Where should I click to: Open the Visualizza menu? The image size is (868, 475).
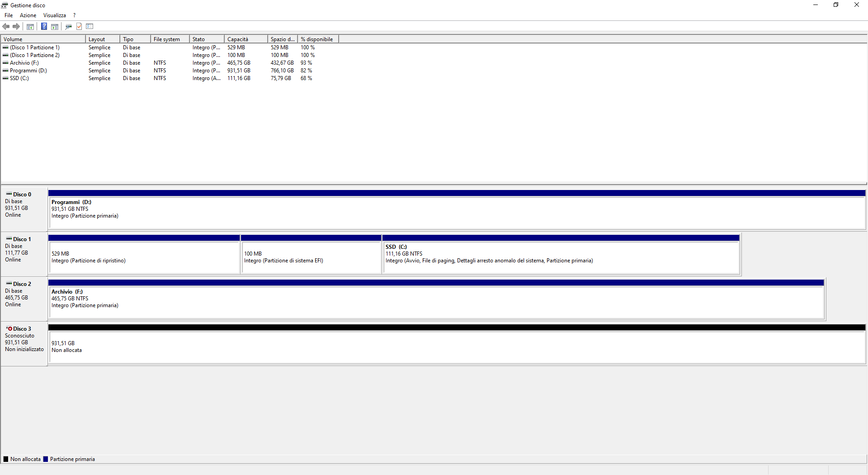click(x=55, y=15)
